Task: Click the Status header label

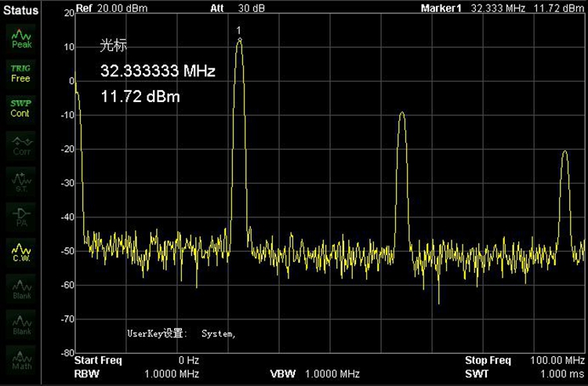Action: (x=21, y=10)
